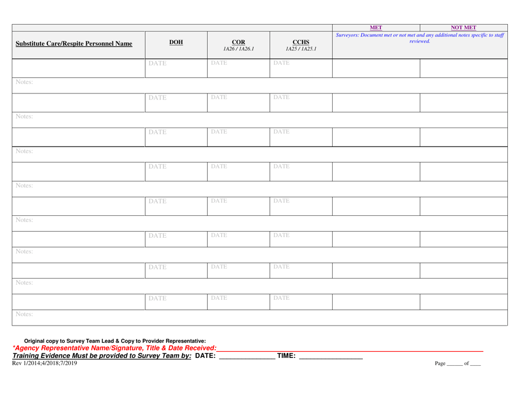Image resolution: width=532 pixels, height=410 pixels.
Task: Click the first row's NOT MET cell
Action: click(x=464, y=68)
